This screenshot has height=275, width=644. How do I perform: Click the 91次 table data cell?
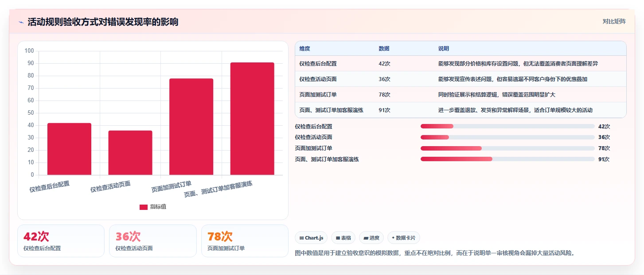pyautogui.click(x=384, y=110)
